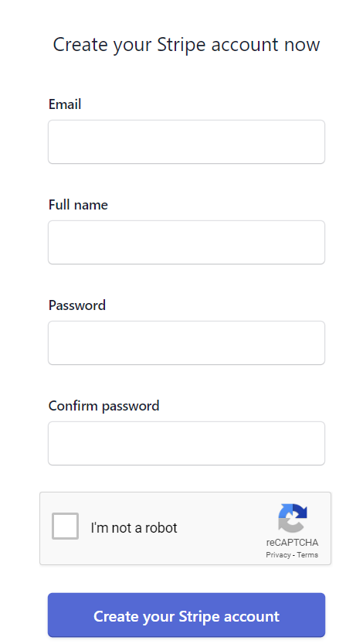Click the reCAPTCHA logo icon

[292, 518]
